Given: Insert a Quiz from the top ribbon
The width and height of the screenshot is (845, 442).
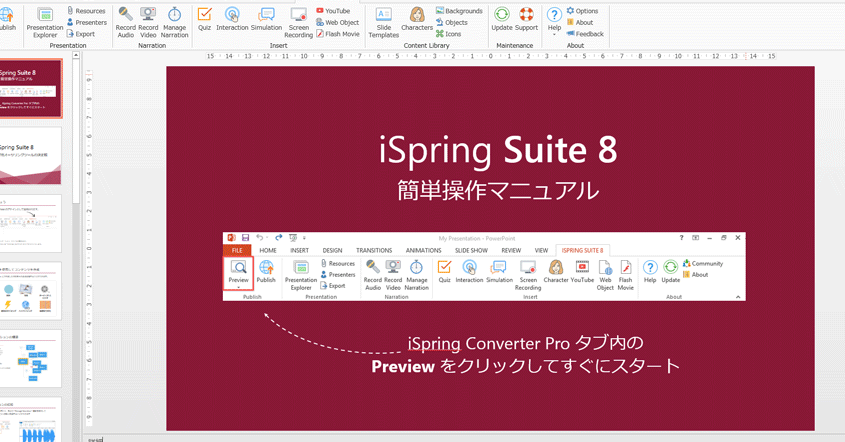Looking at the screenshot, I should coord(204,19).
